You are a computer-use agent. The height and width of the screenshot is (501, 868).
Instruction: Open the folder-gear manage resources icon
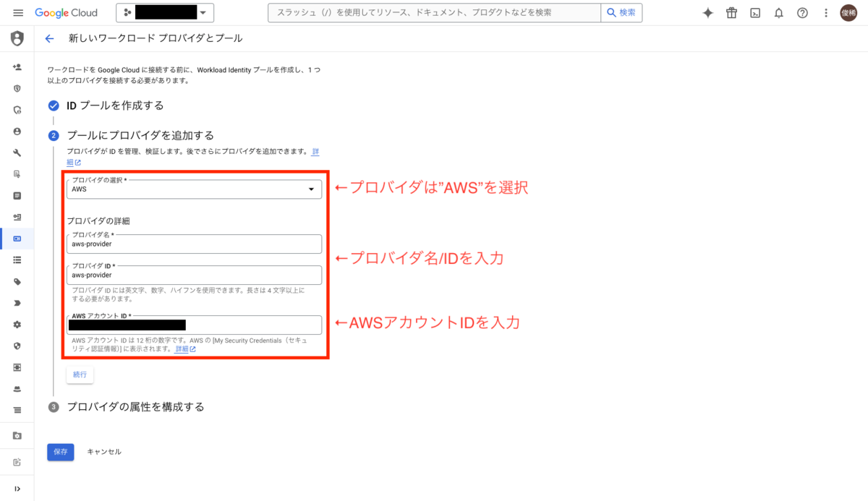[17, 435]
